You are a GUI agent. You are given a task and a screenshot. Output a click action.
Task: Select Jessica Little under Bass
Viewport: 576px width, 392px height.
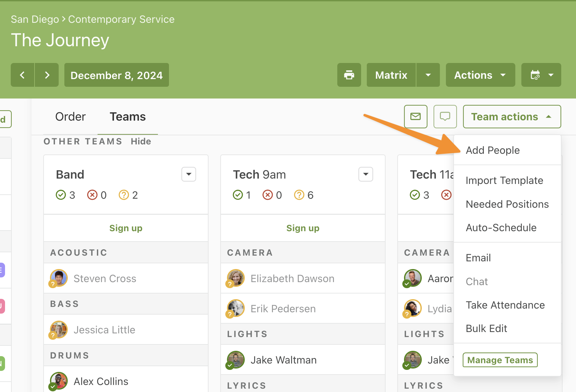[x=104, y=330]
